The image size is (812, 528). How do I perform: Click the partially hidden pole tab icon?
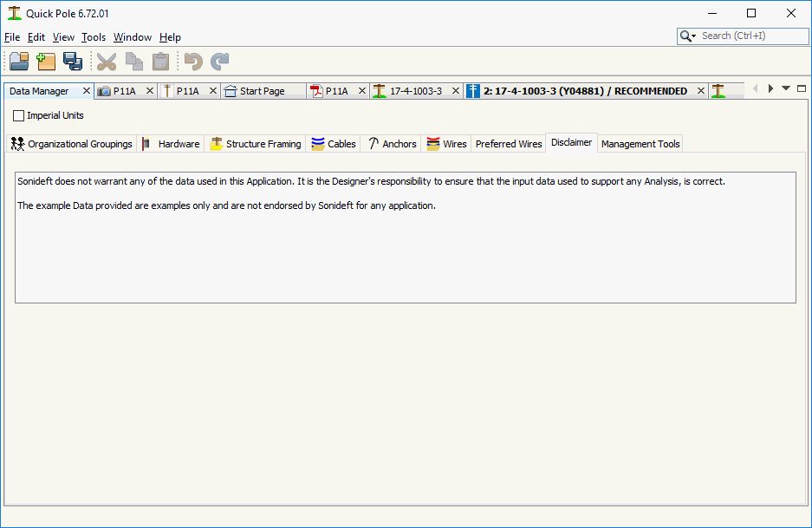pos(718,91)
